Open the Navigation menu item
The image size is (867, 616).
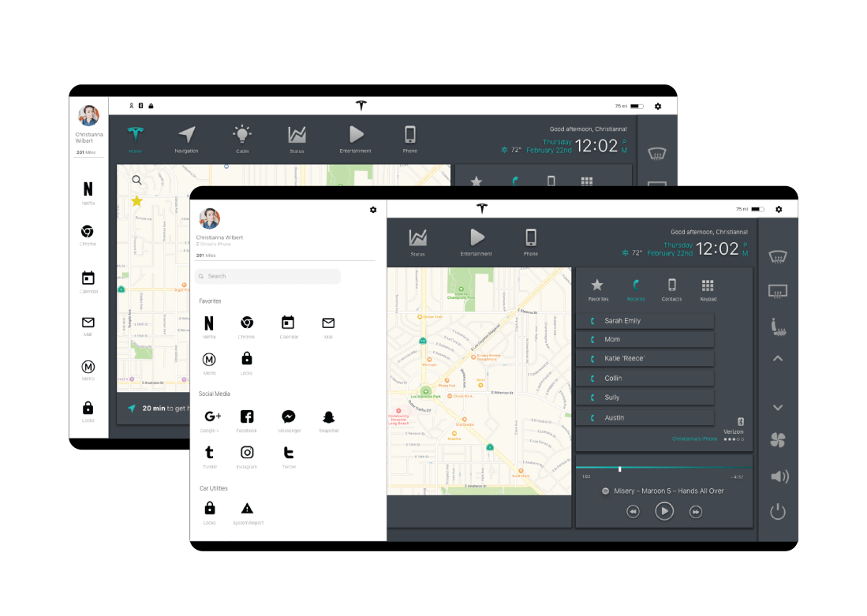(x=187, y=138)
